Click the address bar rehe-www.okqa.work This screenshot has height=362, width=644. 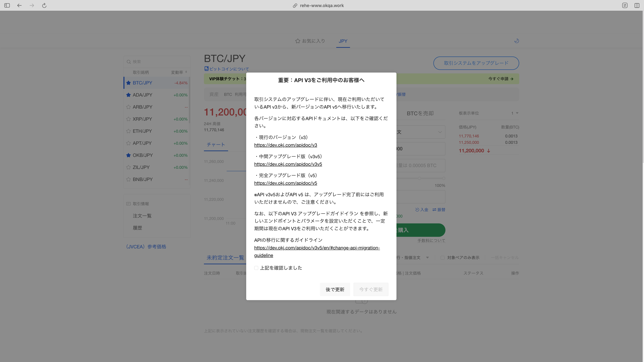pyautogui.click(x=322, y=6)
